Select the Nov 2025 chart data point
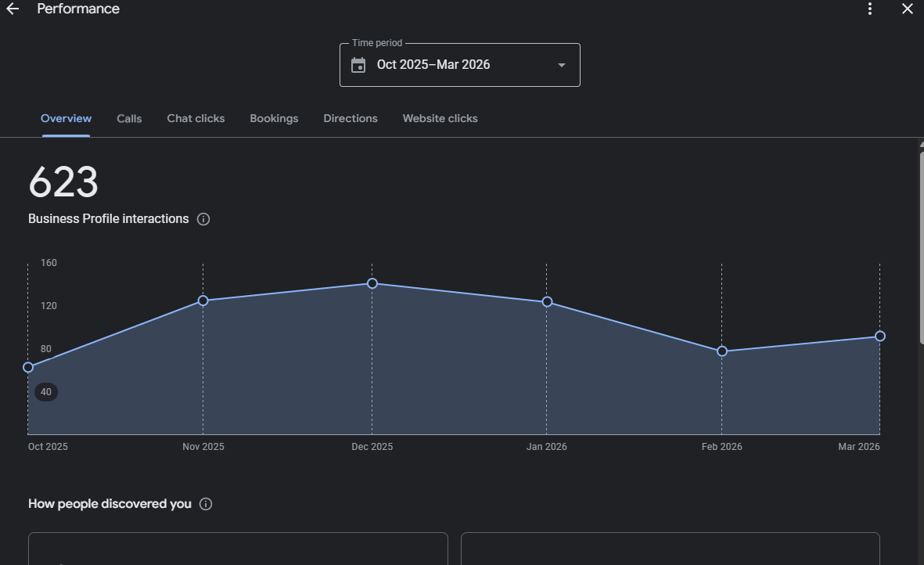The height and width of the screenshot is (565, 924). [203, 300]
